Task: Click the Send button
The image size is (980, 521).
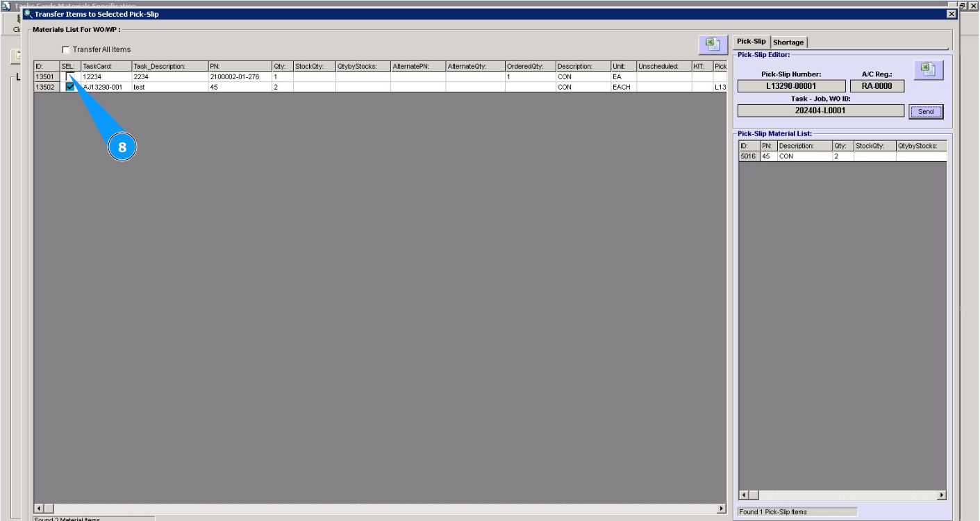Action: 926,112
